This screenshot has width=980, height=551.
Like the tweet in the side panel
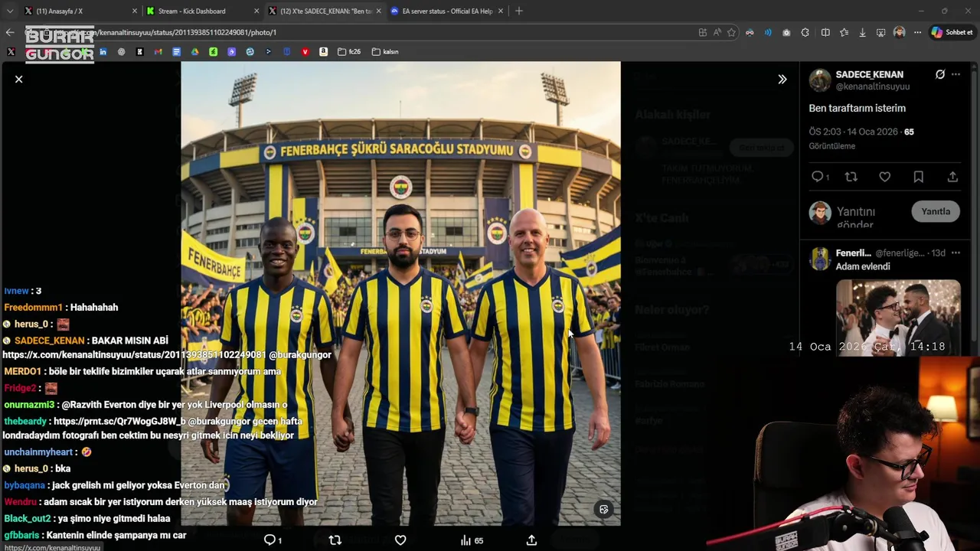point(884,177)
